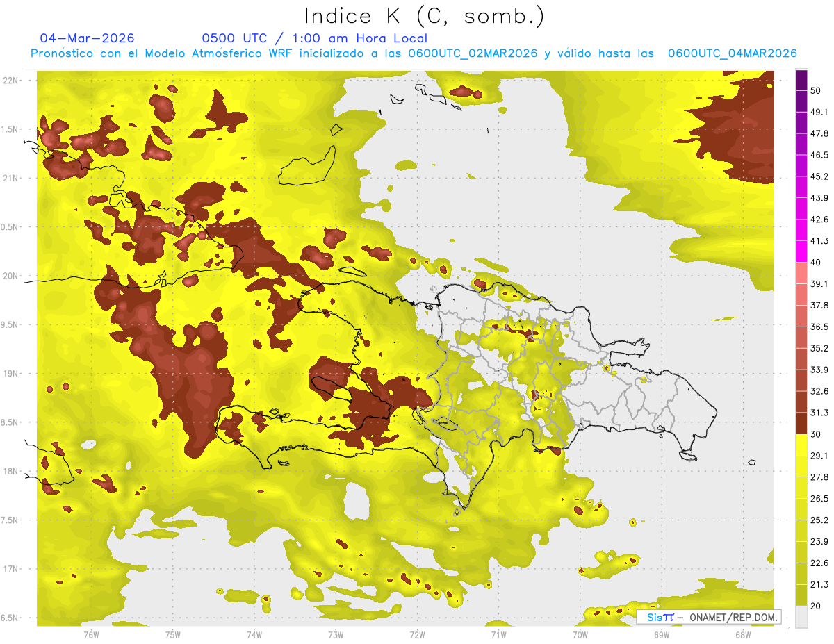Click the latitude axis label '22N'
Viewport: 834px width, 644px height.
(12, 80)
